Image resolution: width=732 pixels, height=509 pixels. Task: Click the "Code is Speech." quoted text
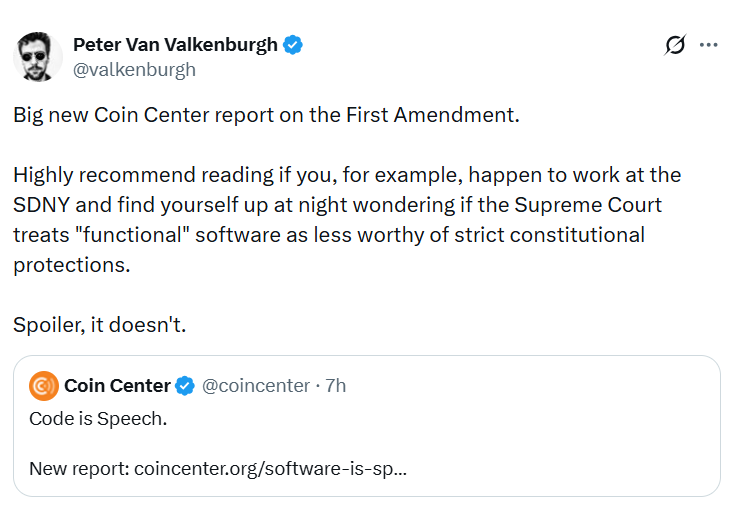tap(98, 418)
